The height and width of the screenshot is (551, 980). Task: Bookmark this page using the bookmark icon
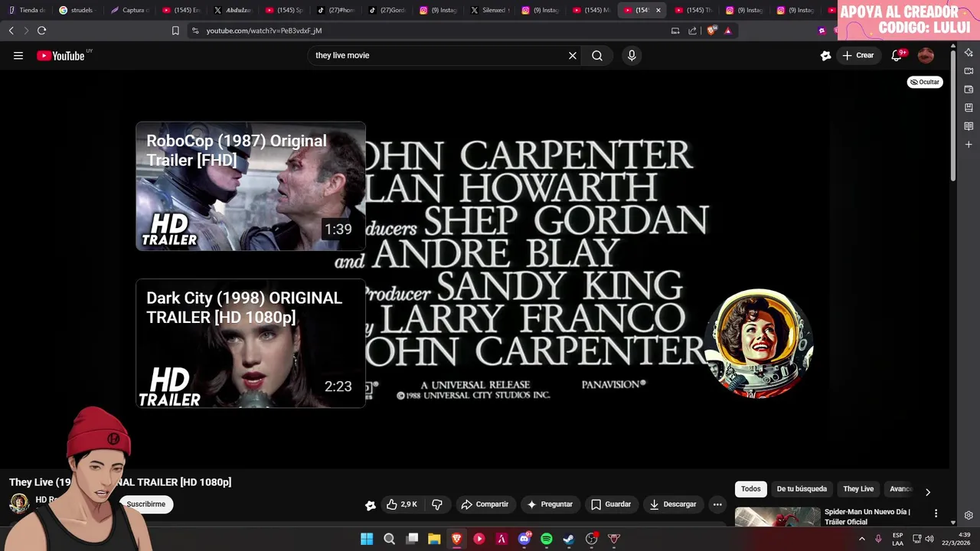click(x=175, y=31)
